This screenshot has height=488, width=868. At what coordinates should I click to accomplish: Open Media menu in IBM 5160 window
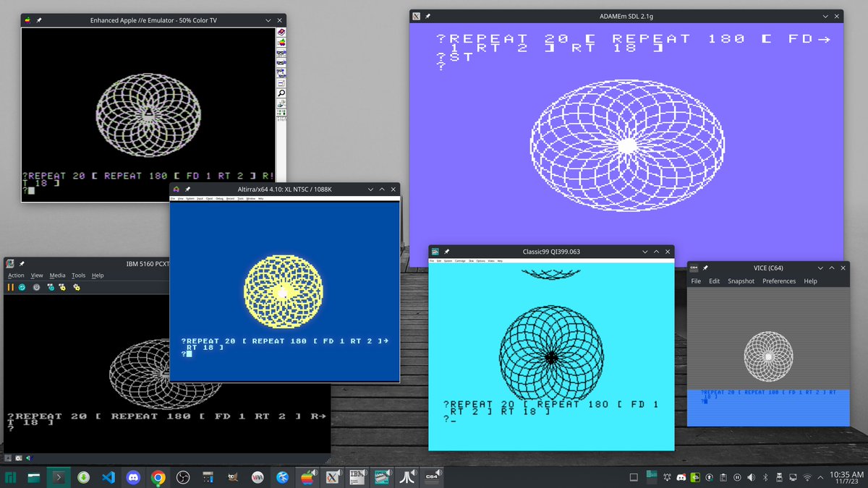[58, 275]
